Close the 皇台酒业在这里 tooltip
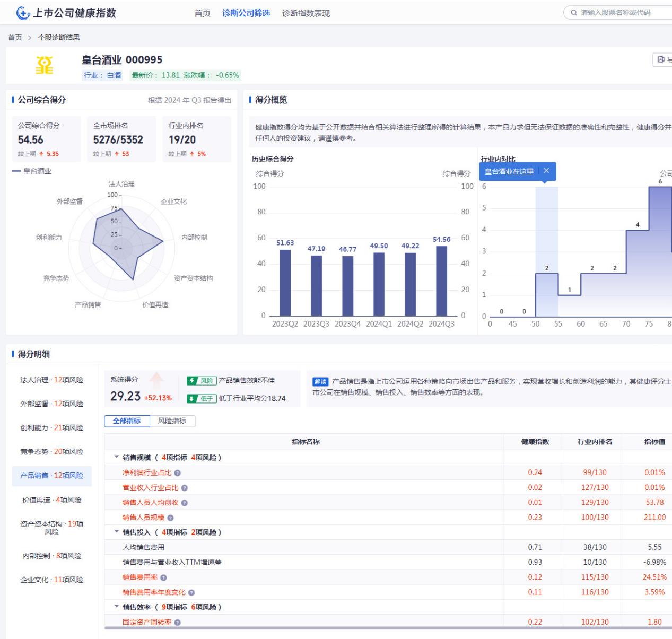Viewport: 672px width, 639px height. tap(546, 171)
